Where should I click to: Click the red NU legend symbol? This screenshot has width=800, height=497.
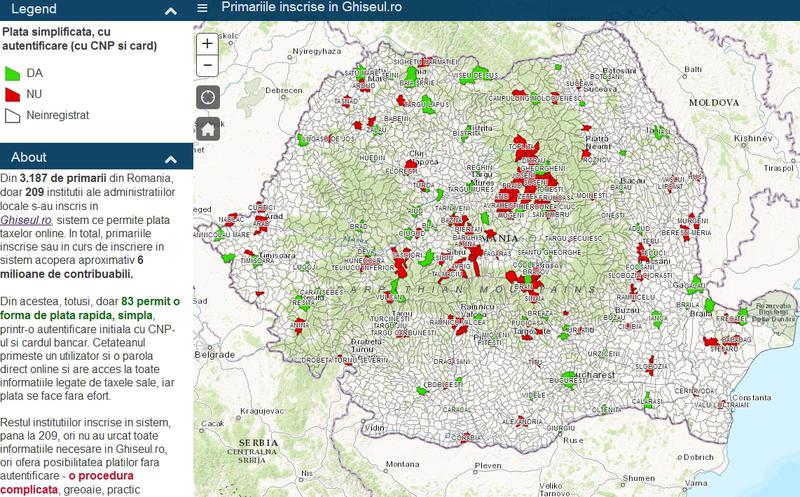click(x=13, y=94)
